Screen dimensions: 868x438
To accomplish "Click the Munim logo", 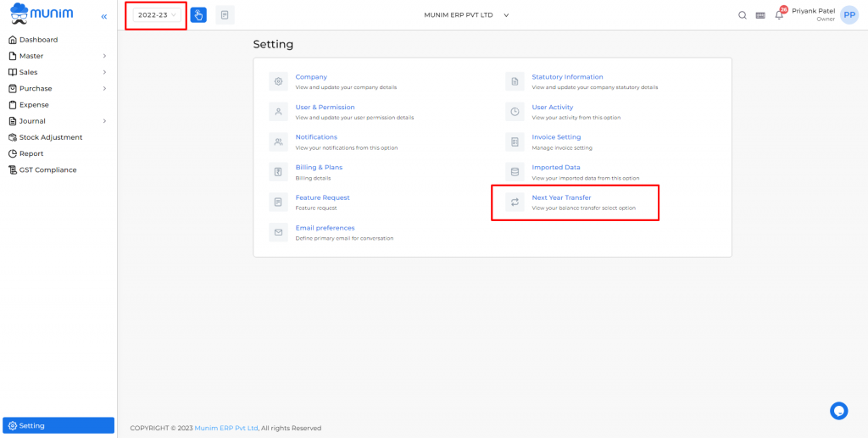I will point(42,14).
